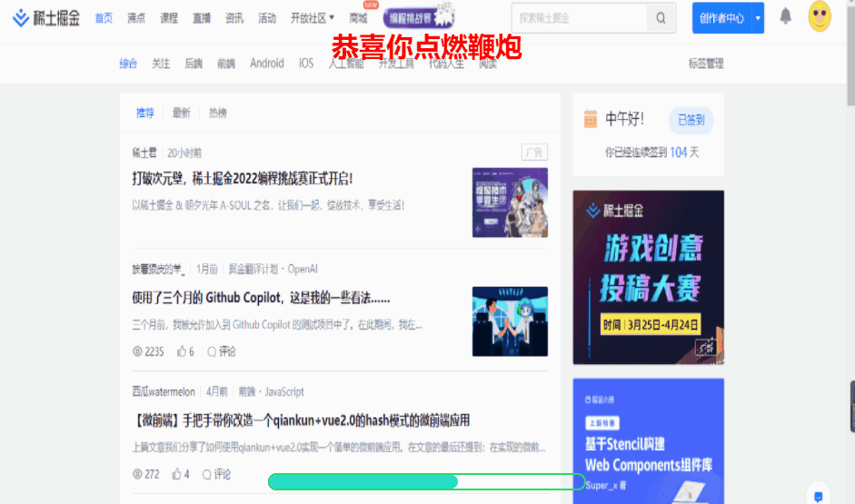Click the search magnifier icon
This screenshot has height=504, width=855.
tap(661, 18)
